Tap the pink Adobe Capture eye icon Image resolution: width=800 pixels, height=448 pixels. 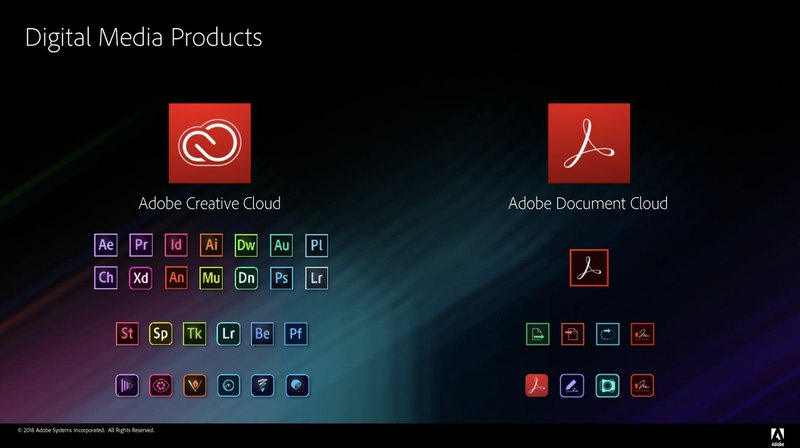pos(161,385)
